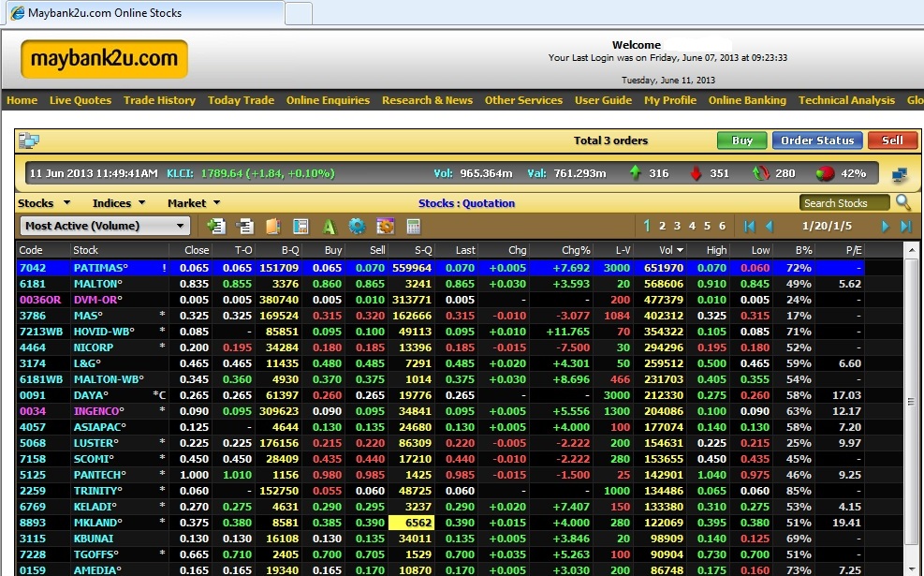This screenshot has width=924, height=576.
Task: Click the green up arrow gainers icon
Action: tap(635, 173)
